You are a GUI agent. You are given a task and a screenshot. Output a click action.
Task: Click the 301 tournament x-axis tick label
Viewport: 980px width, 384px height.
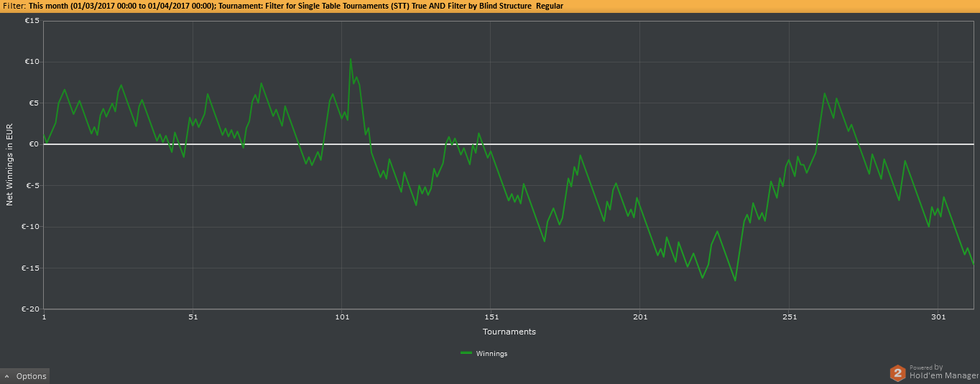pos(938,317)
